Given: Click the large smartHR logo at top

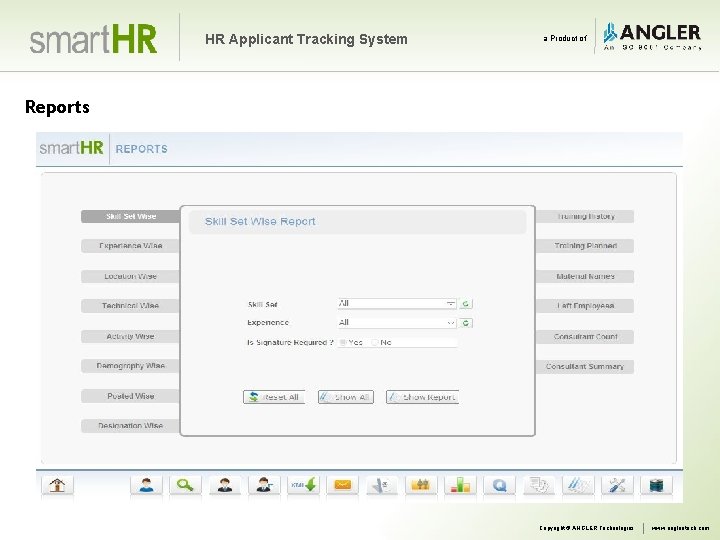Looking at the screenshot, I should click(x=93, y=39).
